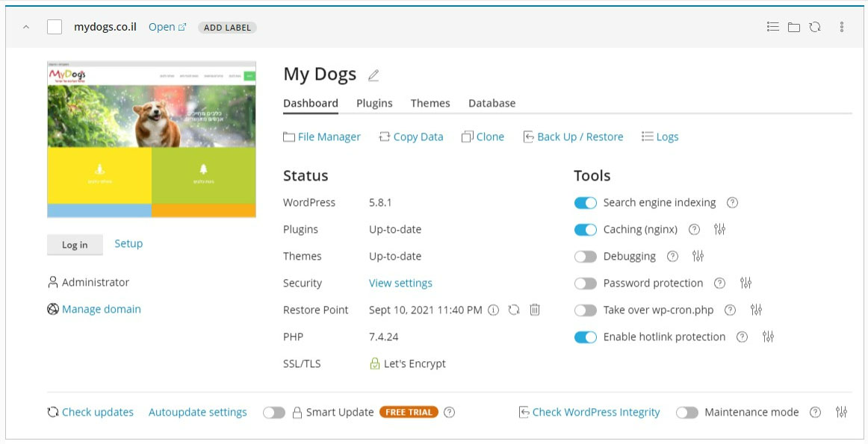Open Password protection settings via sliders icon
Viewport: 868px width, 444px height.
745,283
